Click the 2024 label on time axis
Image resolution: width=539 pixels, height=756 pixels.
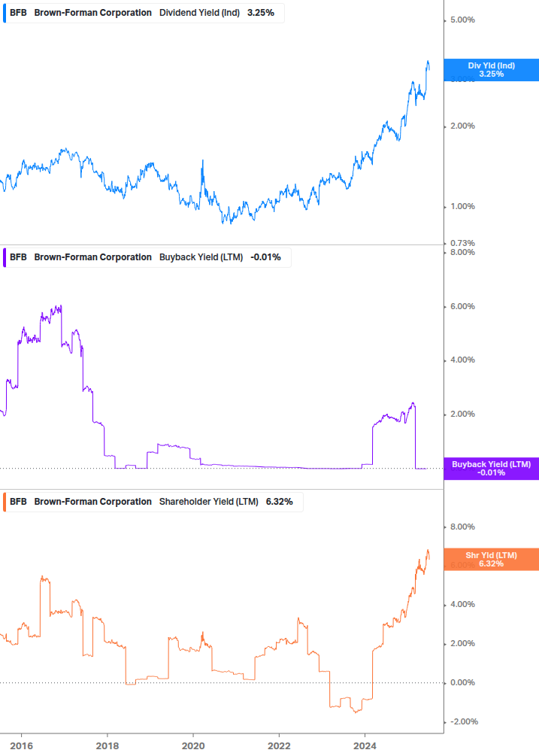(x=365, y=746)
